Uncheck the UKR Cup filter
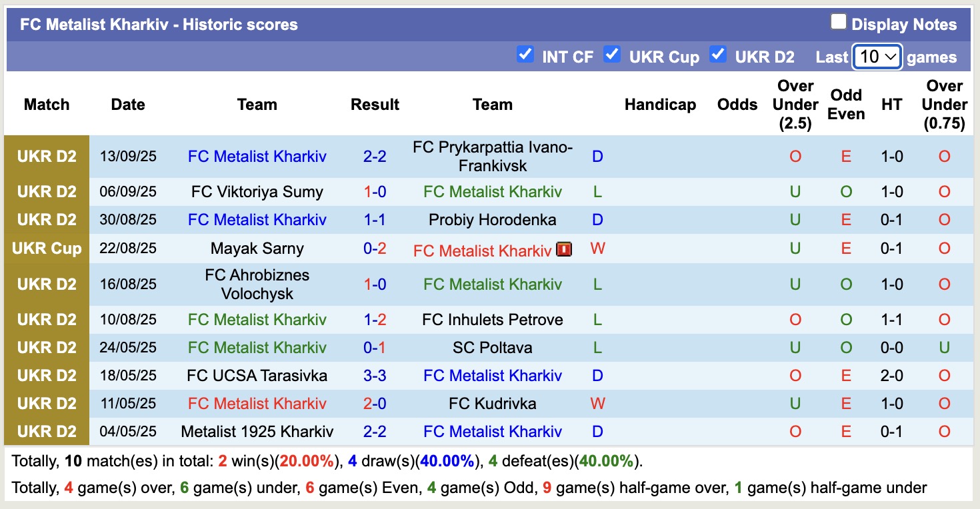This screenshot has height=509, width=980. click(x=612, y=55)
